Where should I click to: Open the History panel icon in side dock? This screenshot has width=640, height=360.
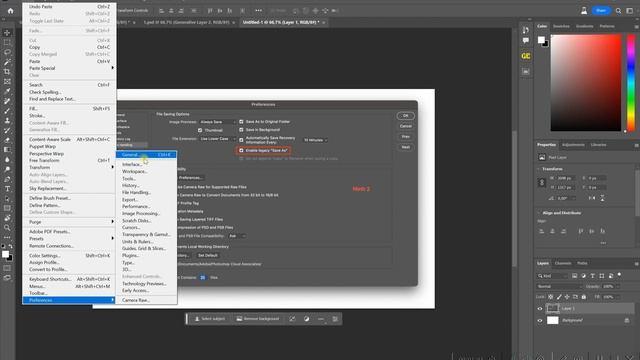[526, 30]
